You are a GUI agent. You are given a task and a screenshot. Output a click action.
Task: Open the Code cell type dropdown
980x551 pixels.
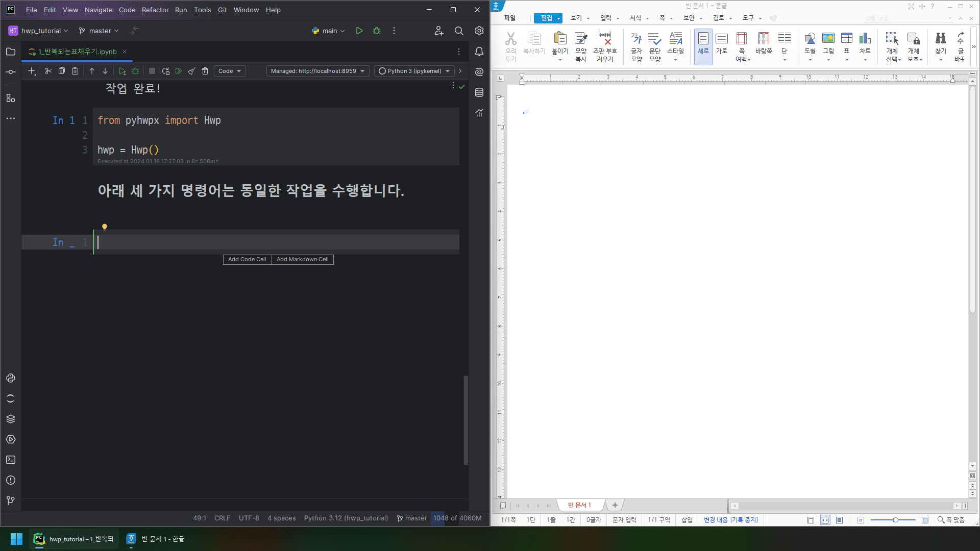[x=230, y=71]
